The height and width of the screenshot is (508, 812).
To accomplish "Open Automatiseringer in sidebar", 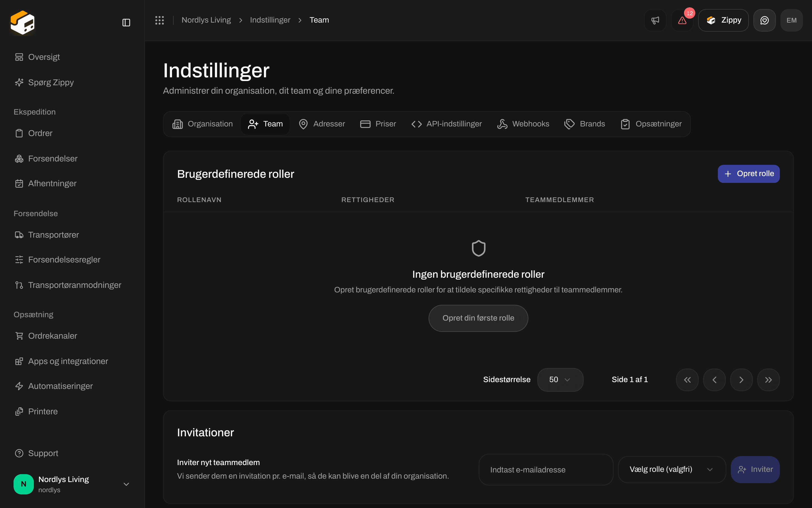I will click(x=72, y=386).
